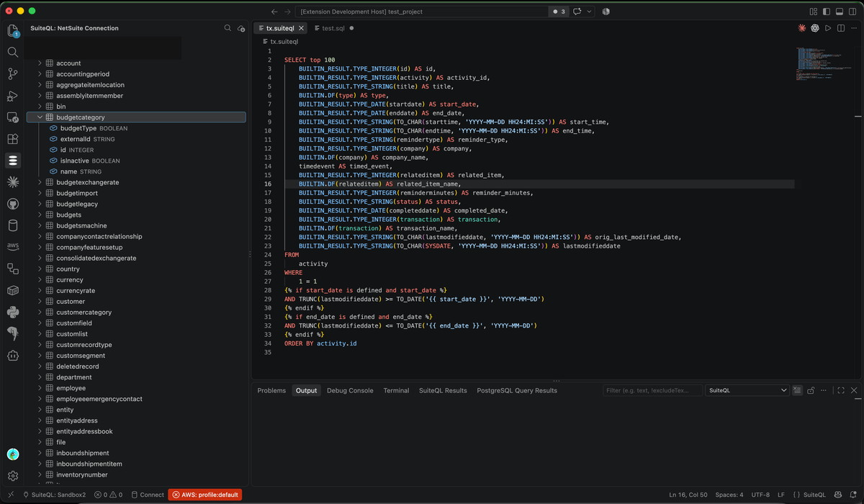Screen dimensions: 864x504
Task: Open the SuiteQL output channel dropdown
Action: click(747, 390)
